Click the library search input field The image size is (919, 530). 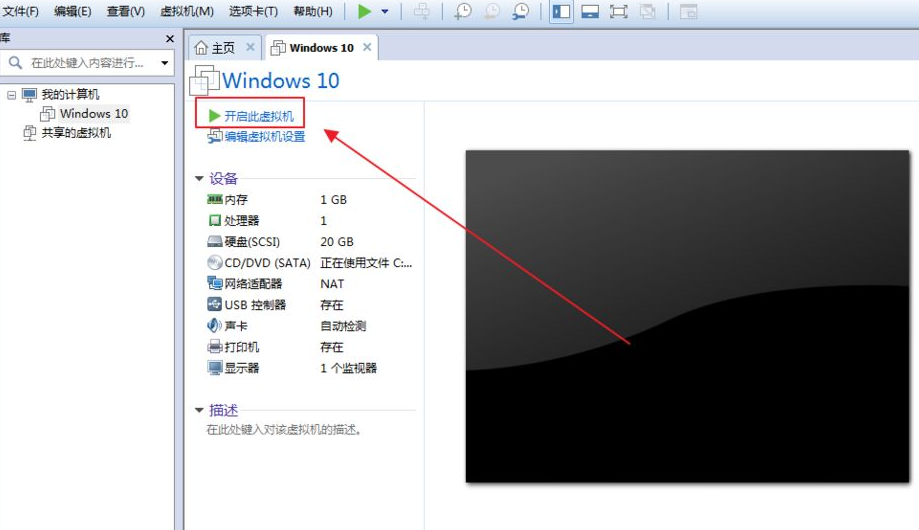[x=85, y=63]
